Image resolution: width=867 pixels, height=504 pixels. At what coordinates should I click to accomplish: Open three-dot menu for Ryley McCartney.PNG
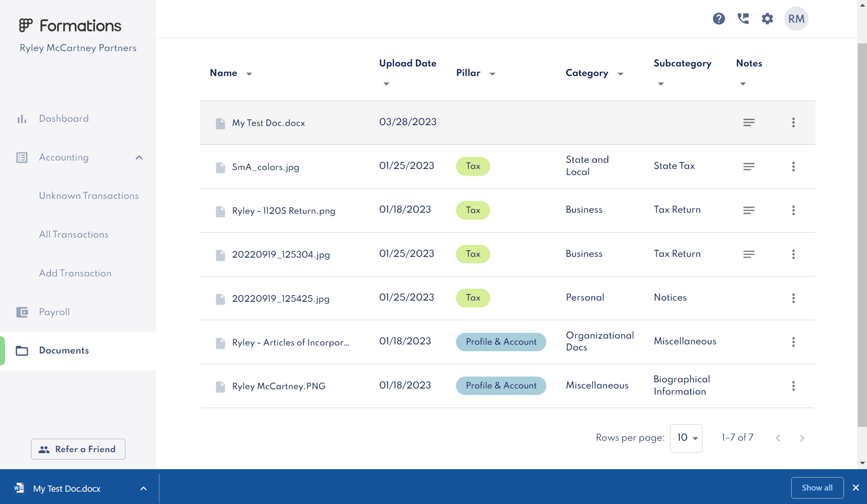pos(793,386)
